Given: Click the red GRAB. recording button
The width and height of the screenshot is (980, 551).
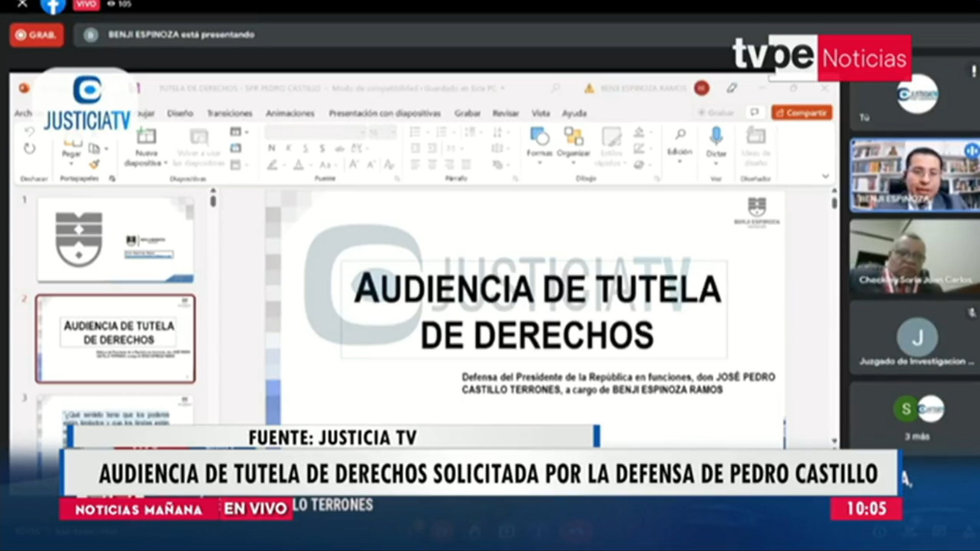Looking at the screenshot, I should [x=37, y=35].
